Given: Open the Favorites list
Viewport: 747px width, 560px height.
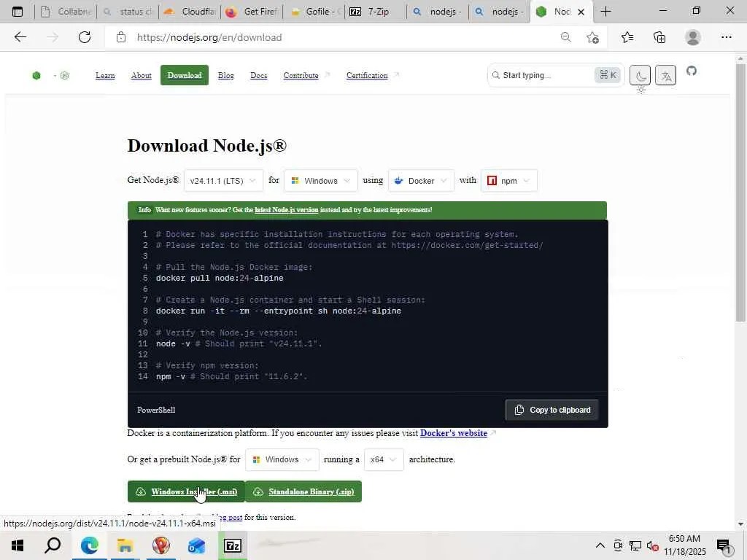Looking at the screenshot, I should [627, 37].
